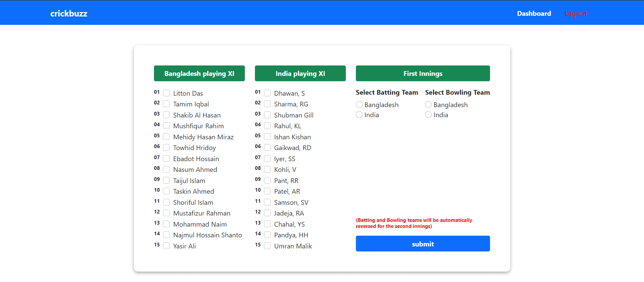Check the Chahal, YS checkbox
The height and width of the screenshot is (282, 644).
point(267,224)
